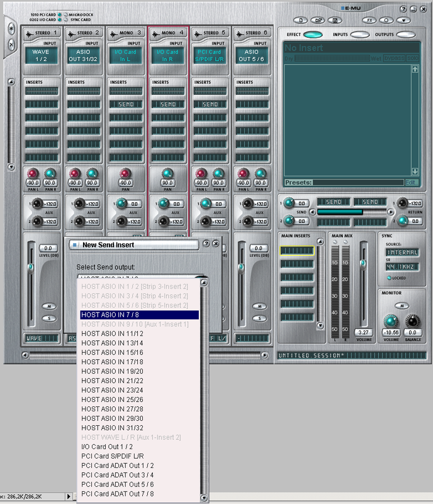Click the New Mixer Strip asterisk button

click(11, 29)
